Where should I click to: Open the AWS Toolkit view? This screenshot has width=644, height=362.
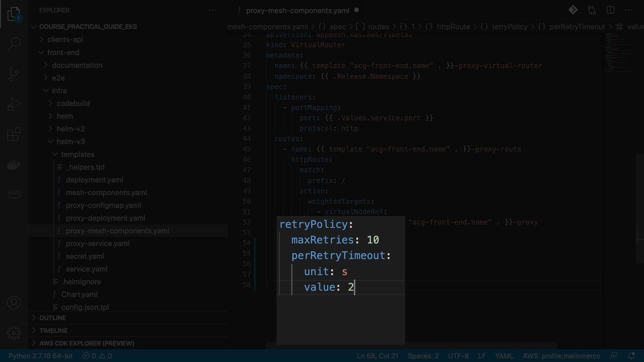click(x=14, y=193)
